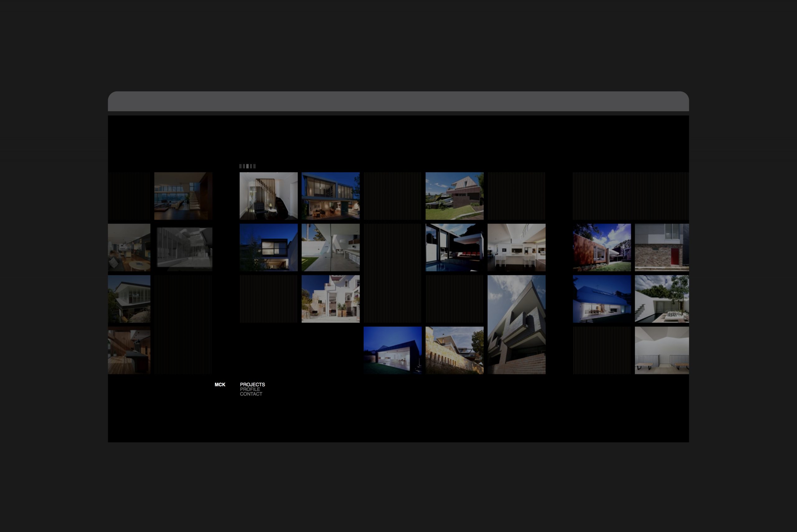Click the MCK logo
797x532 pixels.
tap(220, 384)
